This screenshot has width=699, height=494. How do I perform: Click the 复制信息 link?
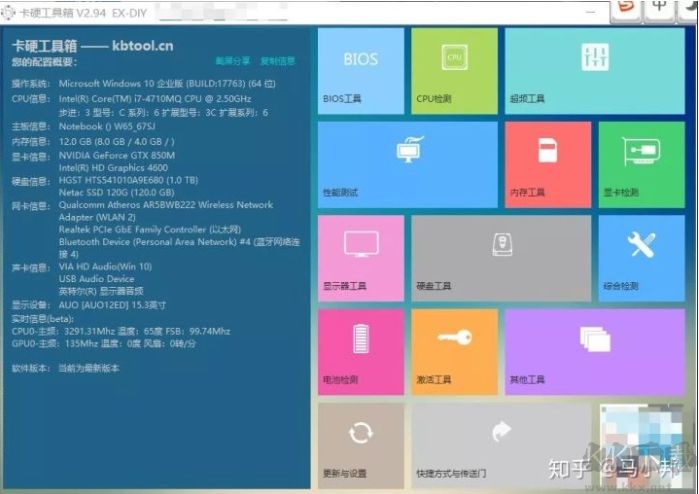pos(278,61)
